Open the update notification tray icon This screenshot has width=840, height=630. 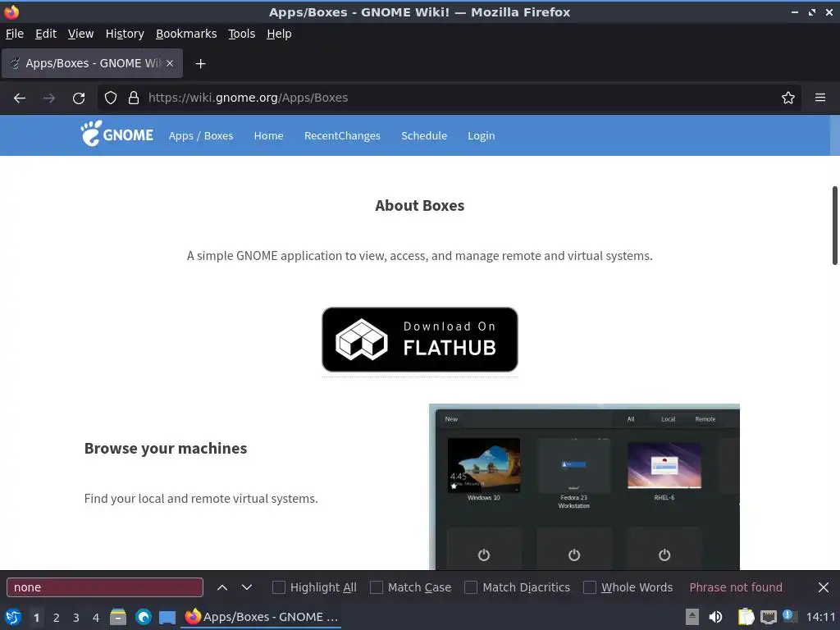coord(789,616)
